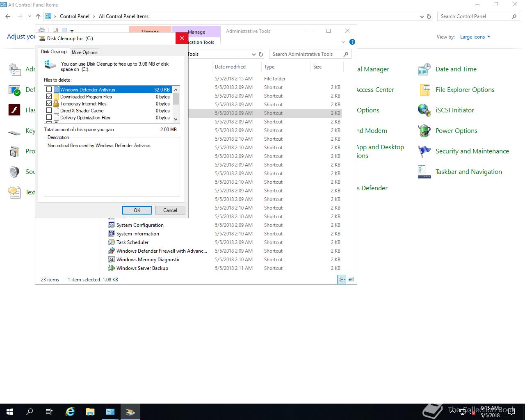This screenshot has height=420, width=525.
Task: Open Security and Maintenance link
Action: tap(472, 151)
